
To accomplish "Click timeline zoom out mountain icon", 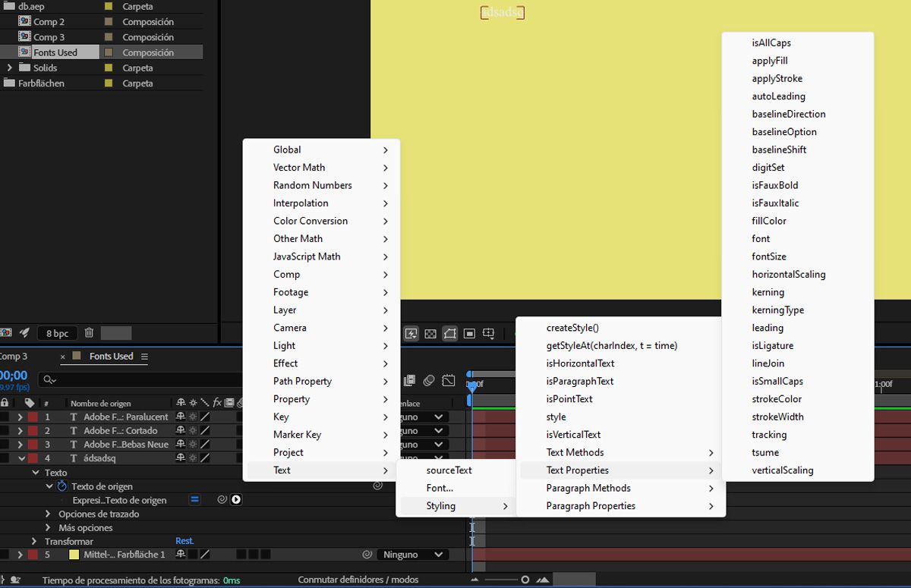I will coord(474,580).
